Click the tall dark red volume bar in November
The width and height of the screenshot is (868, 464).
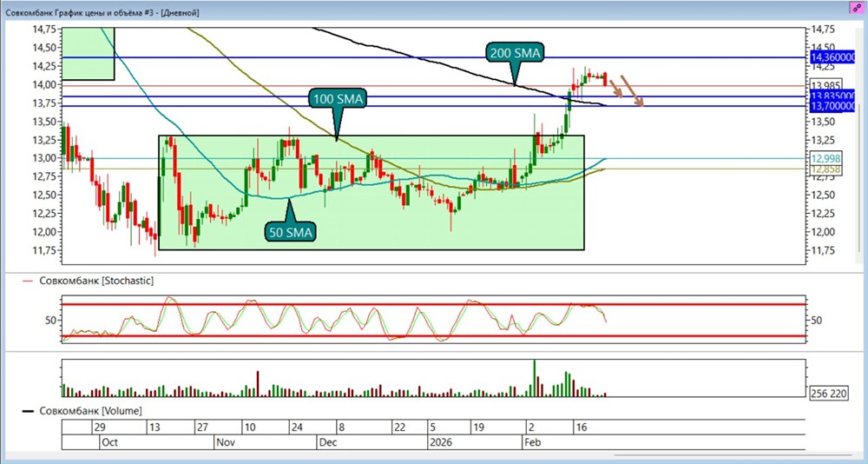pos(258,383)
